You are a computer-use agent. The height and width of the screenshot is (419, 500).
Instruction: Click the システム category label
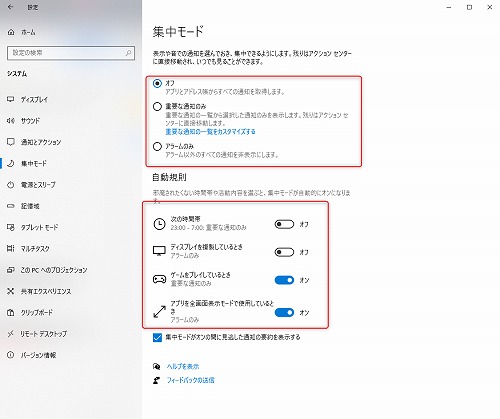coord(17,74)
